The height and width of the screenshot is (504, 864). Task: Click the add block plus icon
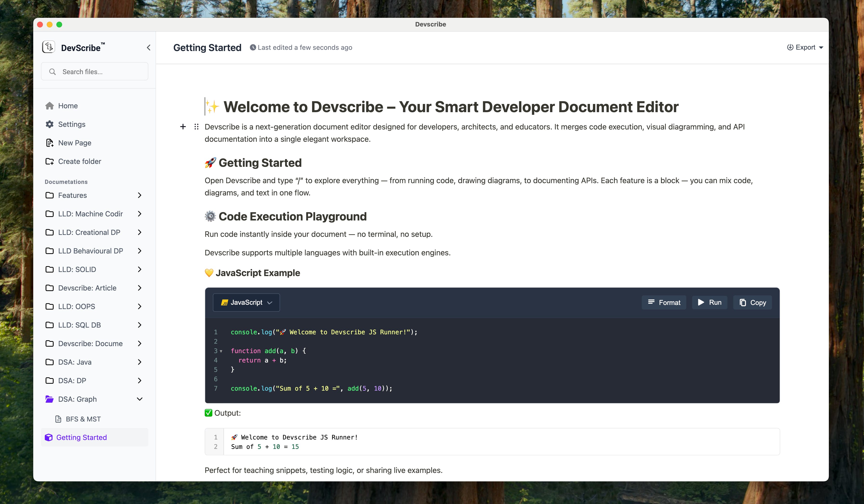(183, 127)
